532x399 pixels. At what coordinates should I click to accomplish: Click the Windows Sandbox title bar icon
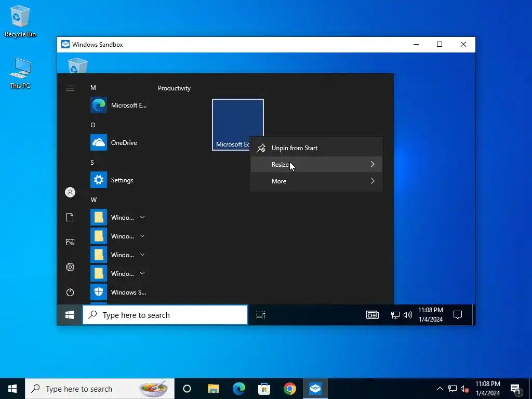(65, 45)
